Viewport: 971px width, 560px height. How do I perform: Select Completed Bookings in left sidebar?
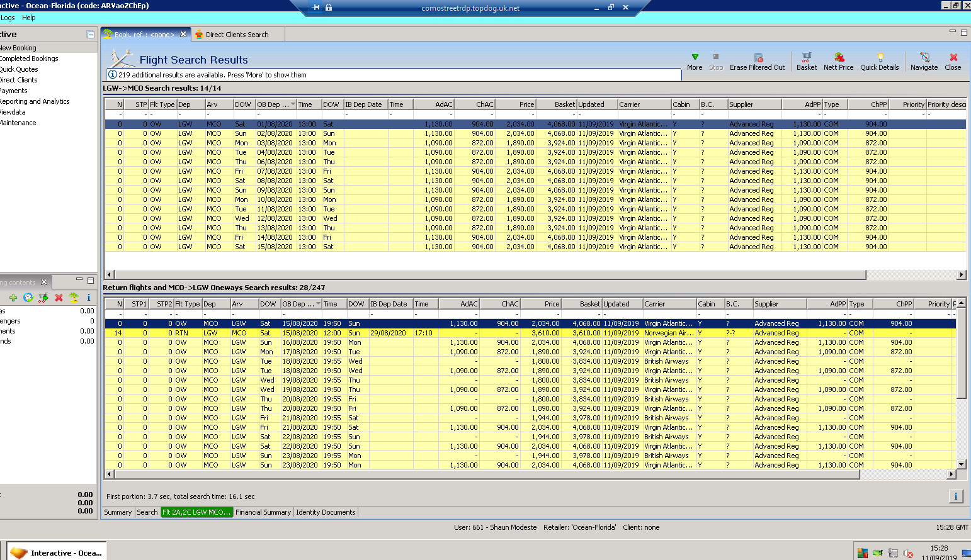pyautogui.click(x=29, y=59)
